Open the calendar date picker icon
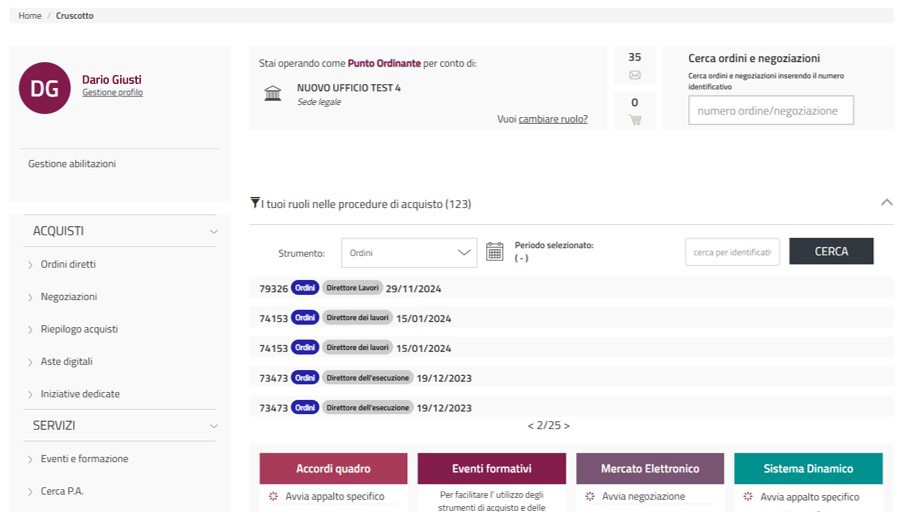Viewport: 901px width, 512px height. point(494,252)
